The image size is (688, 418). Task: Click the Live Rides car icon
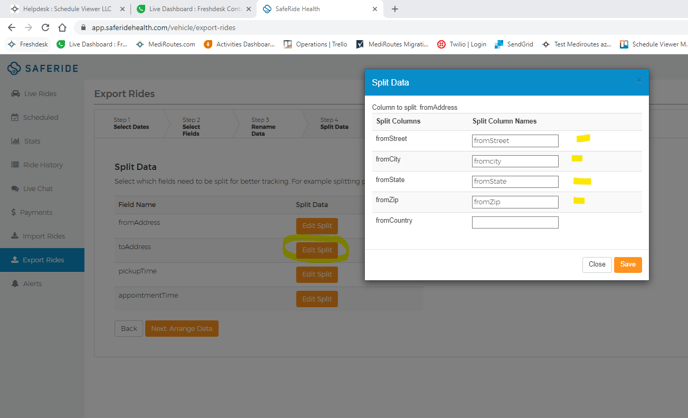(x=15, y=94)
